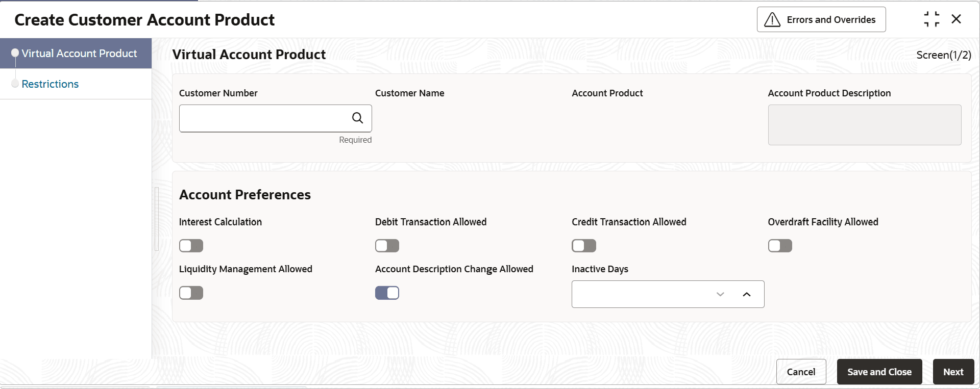The height and width of the screenshot is (389, 980).
Task: Click the Restrictions step marker dot
Action: [15, 84]
